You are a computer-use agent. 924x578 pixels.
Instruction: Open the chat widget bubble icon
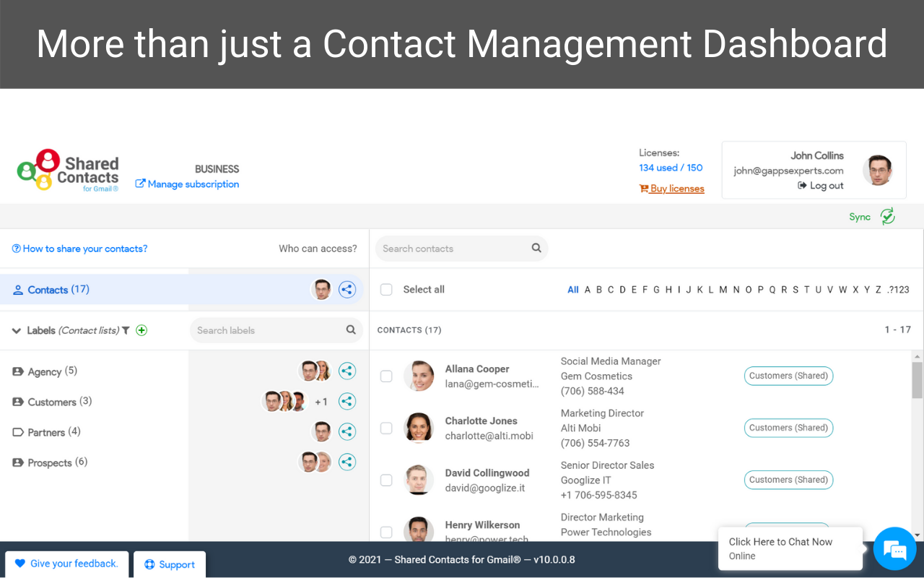(x=894, y=549)
